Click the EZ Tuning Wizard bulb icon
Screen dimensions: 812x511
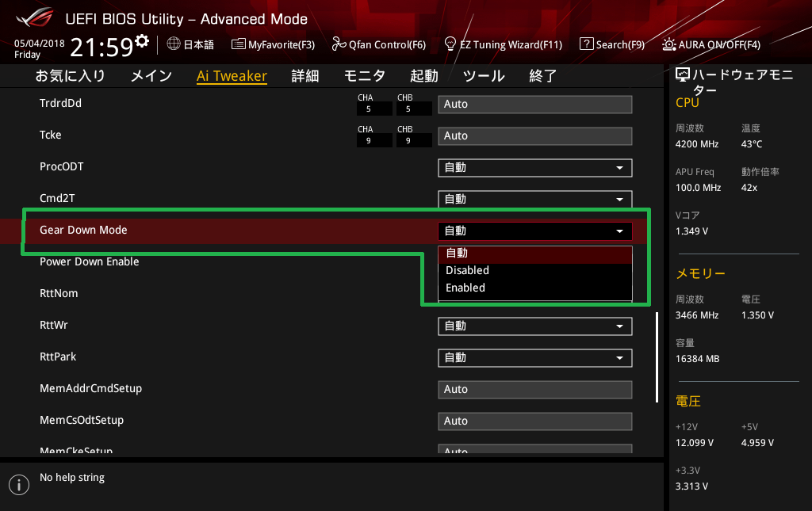pyautogui.click(x=450, y=44)
